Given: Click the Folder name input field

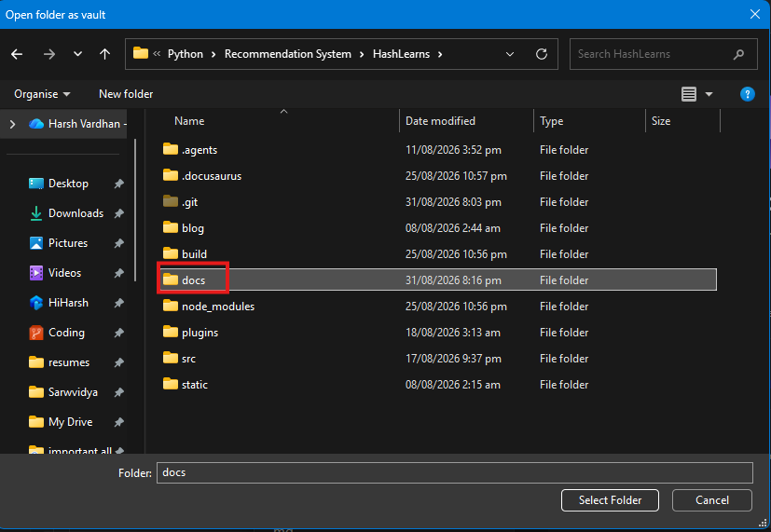Looking at the screenshot, I should (x=455, y=472).
